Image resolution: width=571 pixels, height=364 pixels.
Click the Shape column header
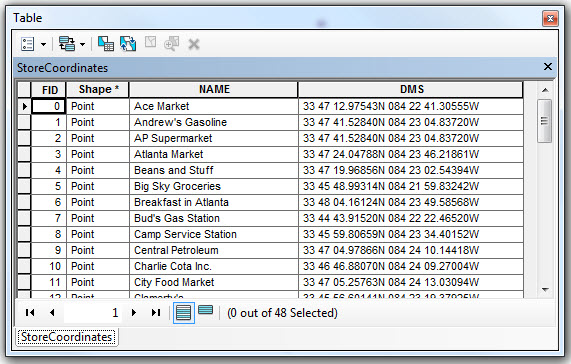(x=98, y=90)
